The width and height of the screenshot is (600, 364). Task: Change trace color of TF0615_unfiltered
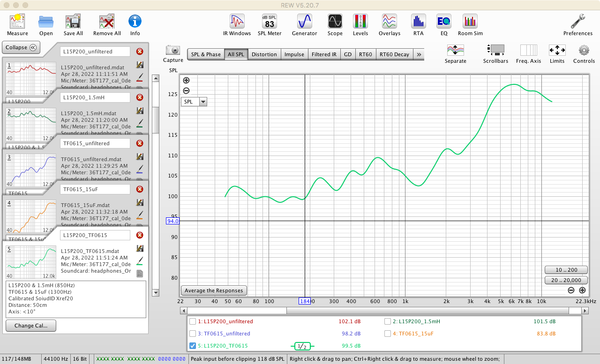click(x=140, y=169)
